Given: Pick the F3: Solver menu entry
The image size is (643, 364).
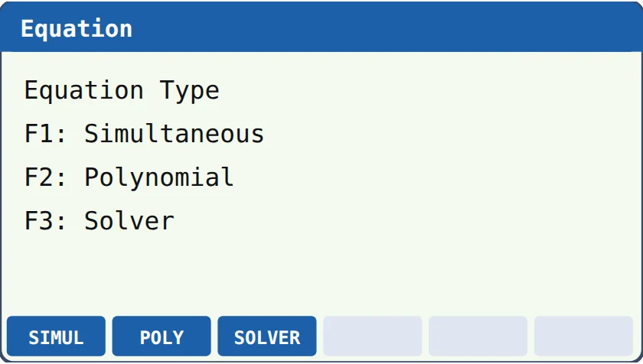Looking at the screenshot, I should (100, 221).
